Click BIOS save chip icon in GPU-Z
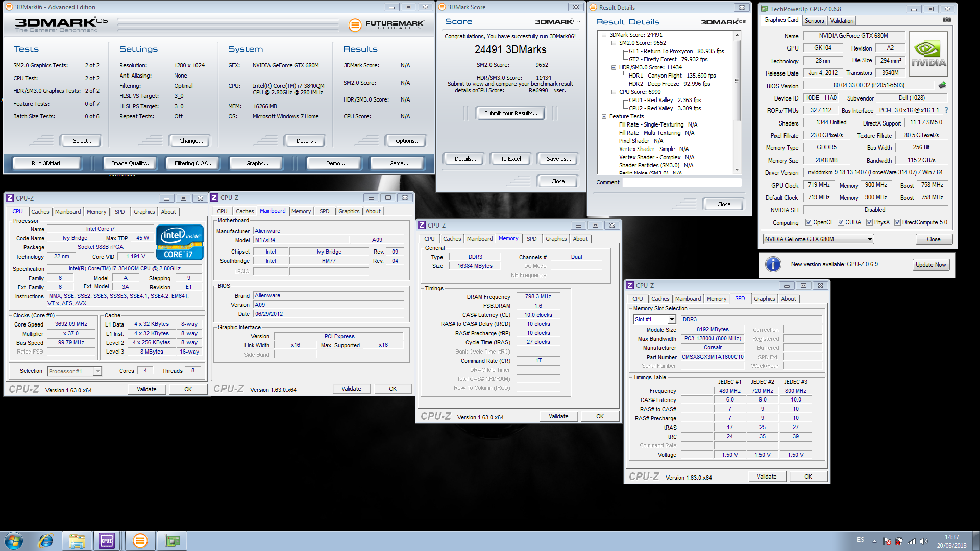This screenshot has height=551, width=980. (x=942, y=85)
